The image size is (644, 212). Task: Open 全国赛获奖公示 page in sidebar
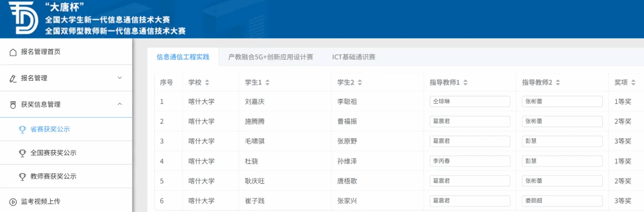click(53, 153)
